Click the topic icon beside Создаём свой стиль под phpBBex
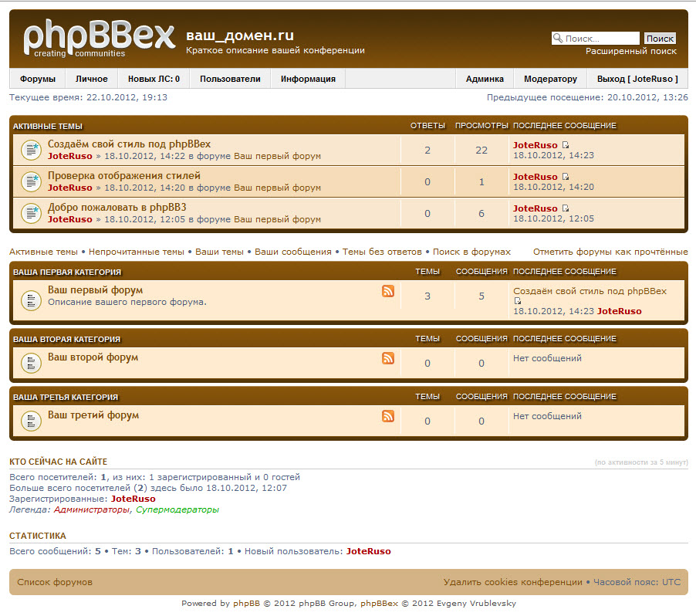The image size is (696, 616). tap(30, 150)
